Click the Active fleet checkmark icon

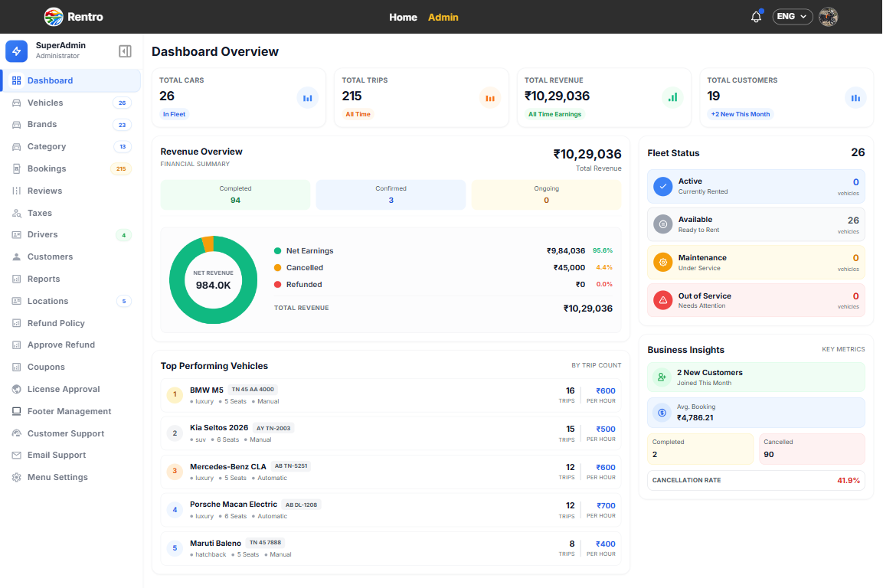coord(662,186)
